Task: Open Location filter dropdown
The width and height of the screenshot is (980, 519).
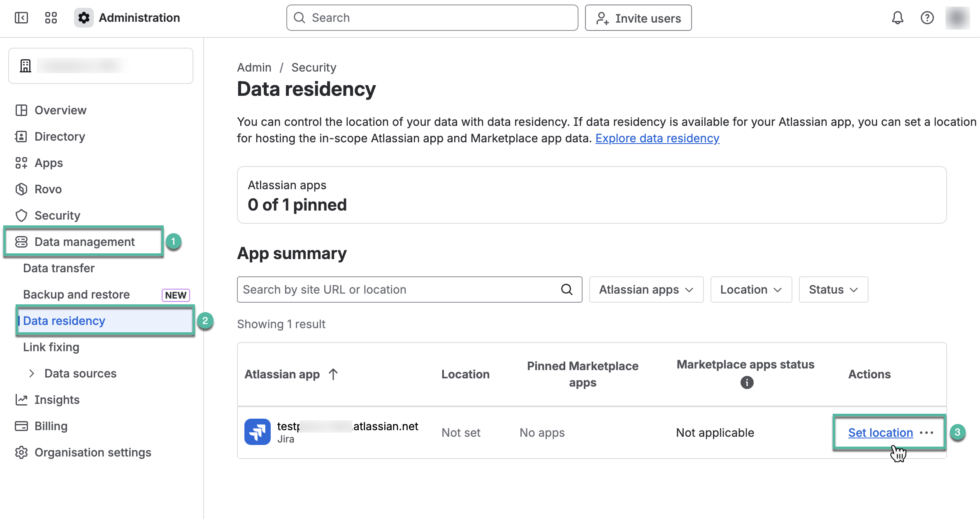Action: (x=751, y=290)
